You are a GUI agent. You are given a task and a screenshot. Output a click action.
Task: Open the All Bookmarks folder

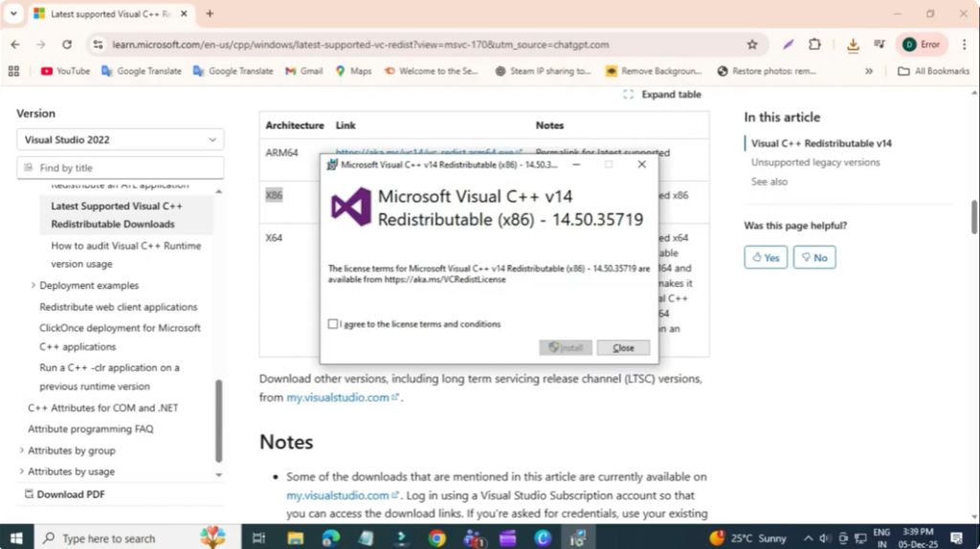click(933, 71)
